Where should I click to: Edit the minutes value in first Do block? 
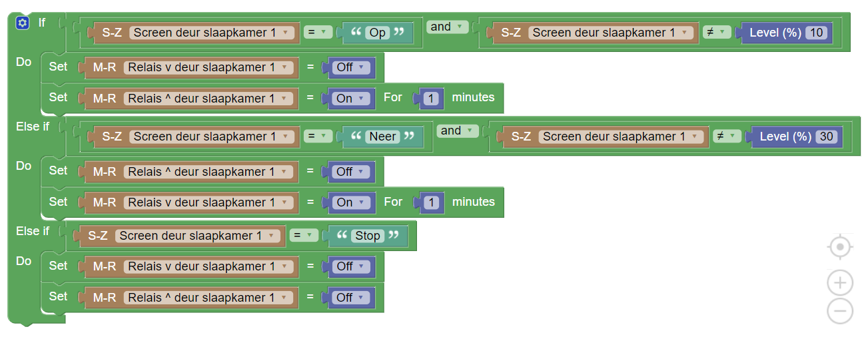tap(432, 99)
